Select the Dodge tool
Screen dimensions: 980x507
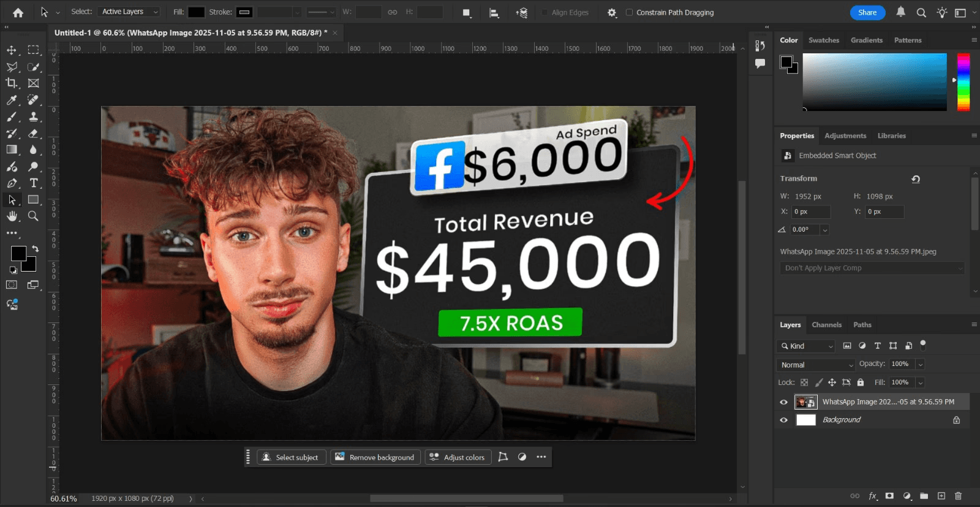[x=34, y=166]
